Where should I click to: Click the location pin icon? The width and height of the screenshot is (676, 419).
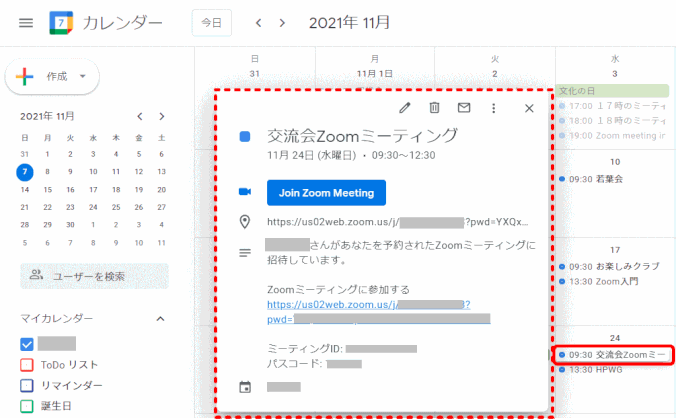245,222
